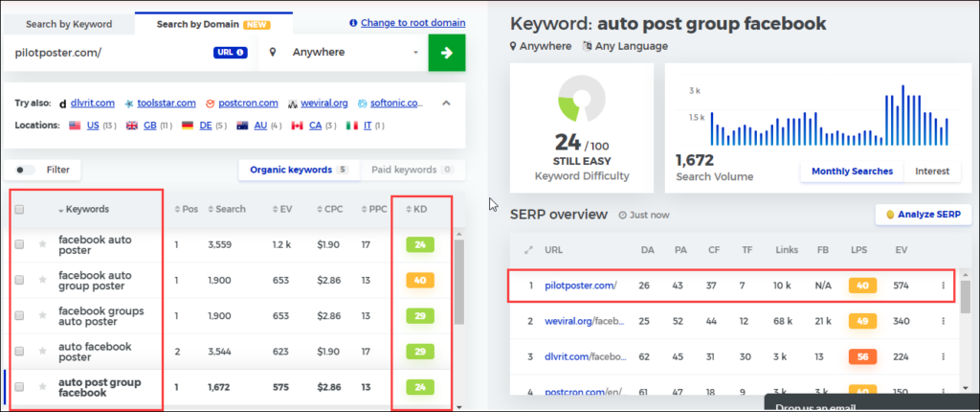The height and width of the screenshot is (412, 980).
Task: Switch to the Search by Keyword tab
Action: (x=69, y=24)
